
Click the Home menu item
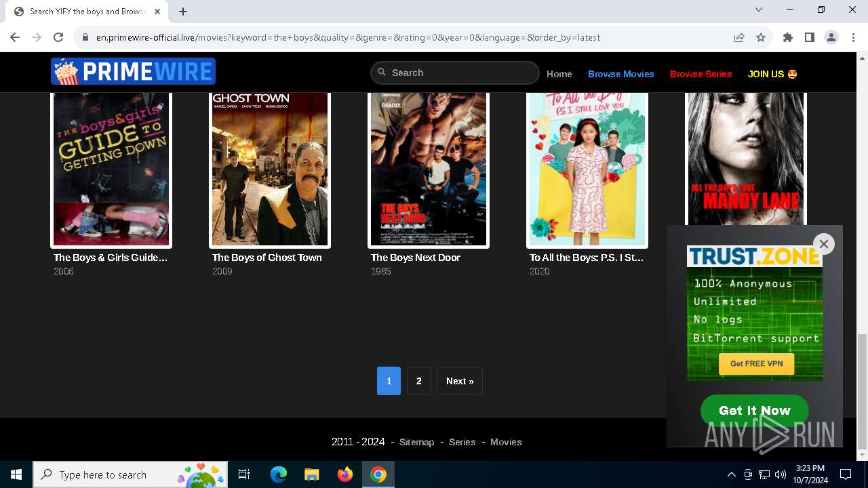(x=559, y=74)
